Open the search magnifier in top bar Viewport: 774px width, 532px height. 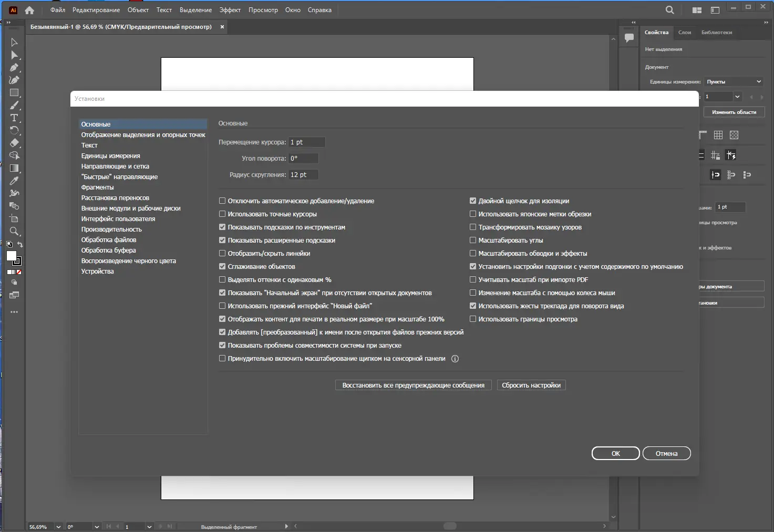click(669, 10)
